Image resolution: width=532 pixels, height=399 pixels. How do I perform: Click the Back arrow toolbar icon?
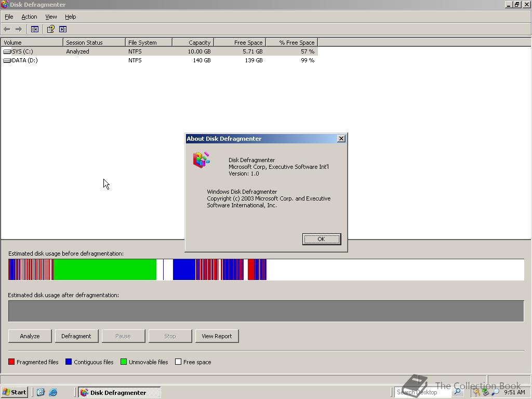[x=7, y=29]
